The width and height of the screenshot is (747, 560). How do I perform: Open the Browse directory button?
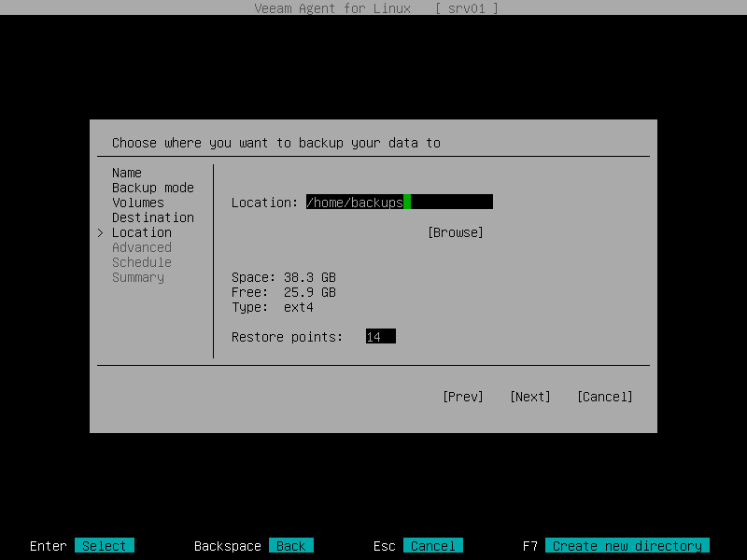tap(456, 232)
